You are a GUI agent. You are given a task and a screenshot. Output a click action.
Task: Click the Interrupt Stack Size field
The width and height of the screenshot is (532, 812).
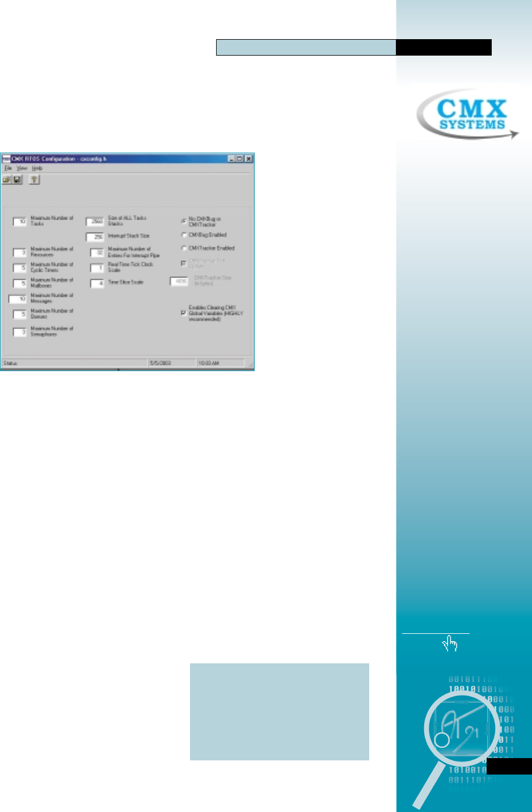click(x=95, y=237)
